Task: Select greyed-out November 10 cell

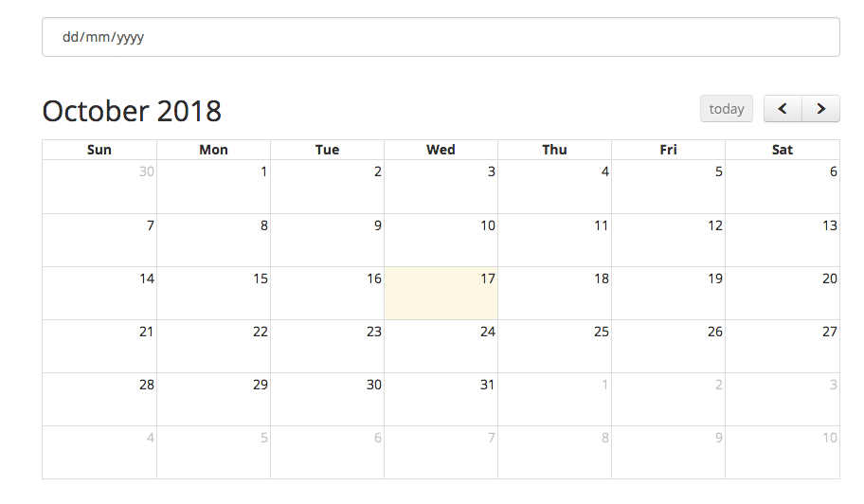Action: 783,452
